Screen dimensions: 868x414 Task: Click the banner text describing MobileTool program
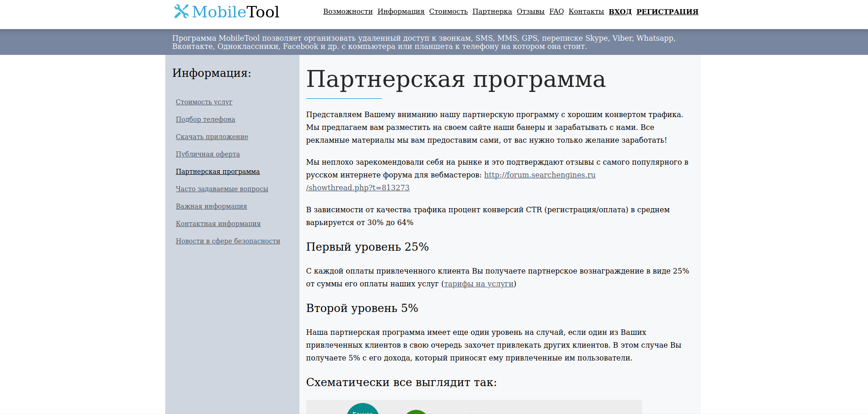[x=424, y=42]
